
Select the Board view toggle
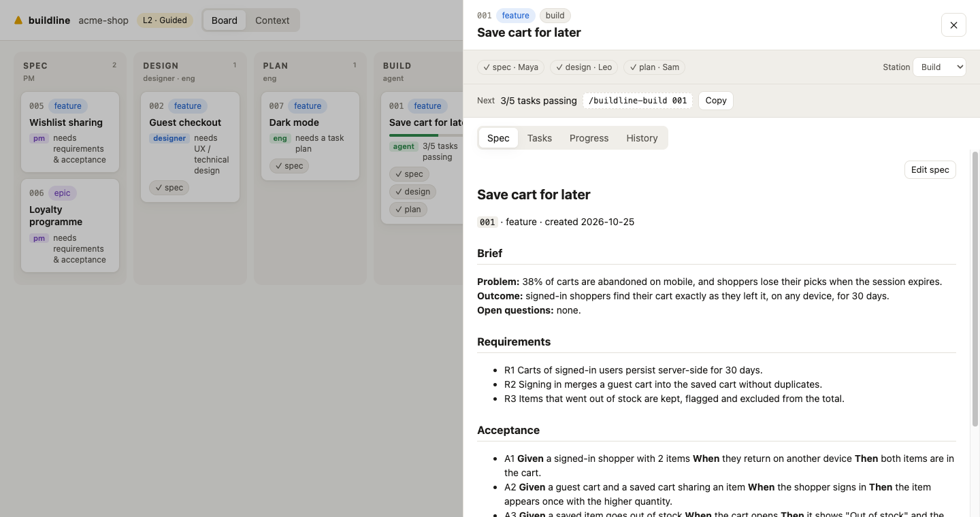225,20
